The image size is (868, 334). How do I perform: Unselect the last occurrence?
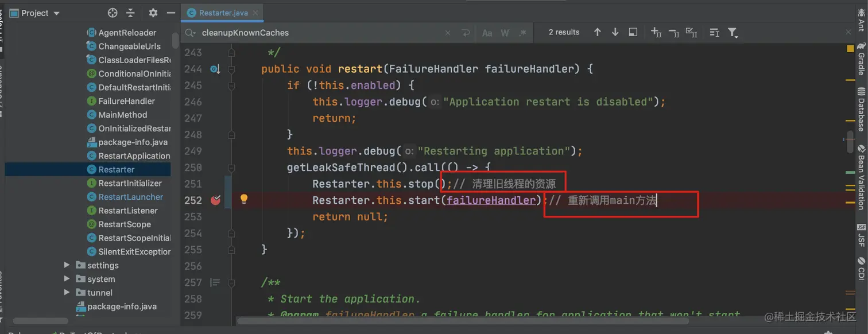pyautogui.click(x=674, y=32)
